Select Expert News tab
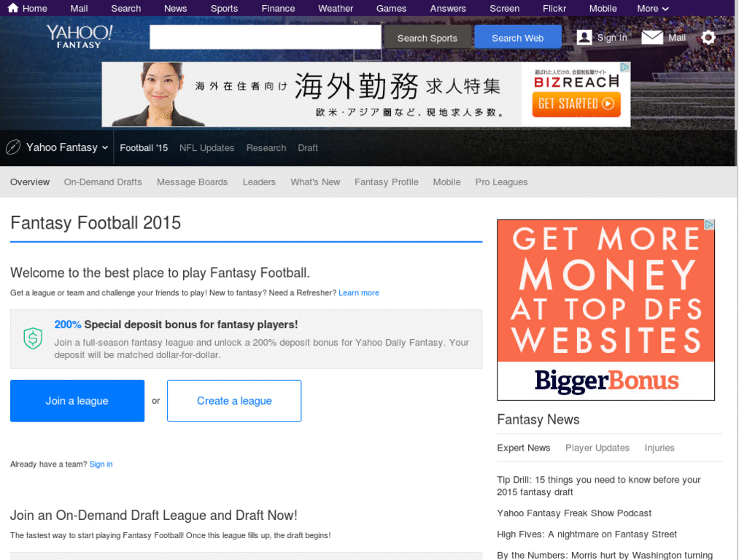This screenshot has width=747, height=560. [x=524, y=448]
